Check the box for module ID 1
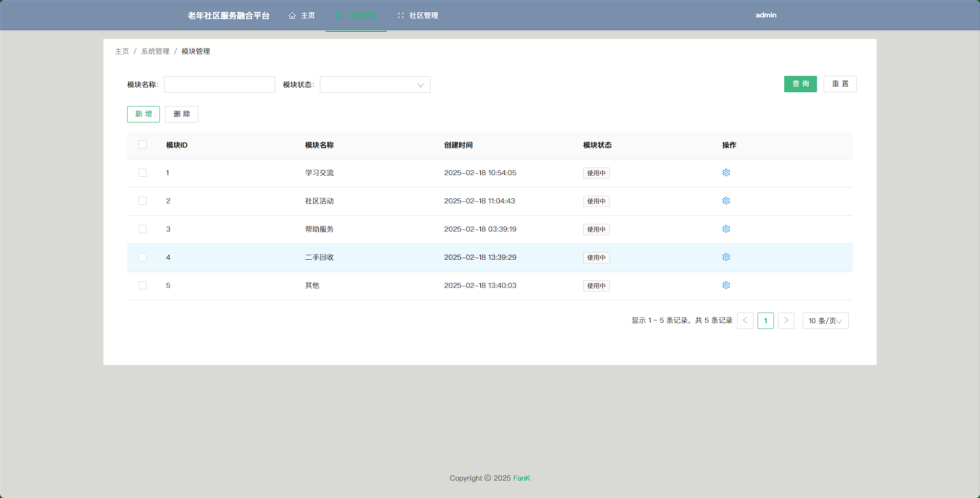980x498 pixels. pyautogui.click(x=142, y=173)
